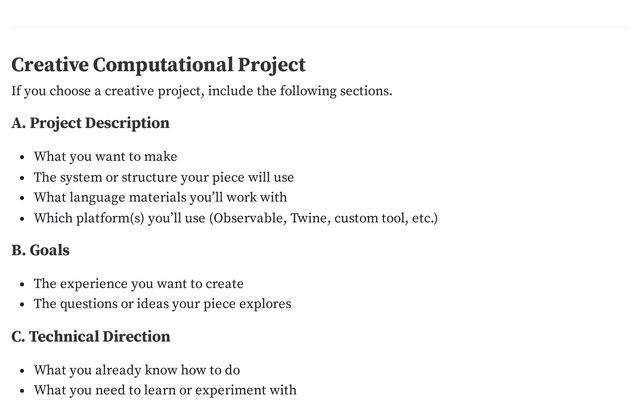Click 'The experience you want to create' bullet
The height and width of the screenshot is (400, 640).
coord(138,284)
